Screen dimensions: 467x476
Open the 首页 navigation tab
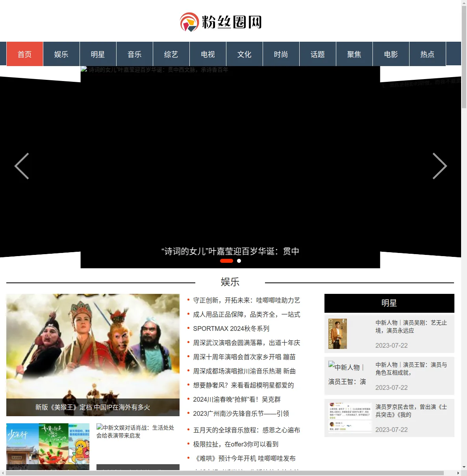25,54
